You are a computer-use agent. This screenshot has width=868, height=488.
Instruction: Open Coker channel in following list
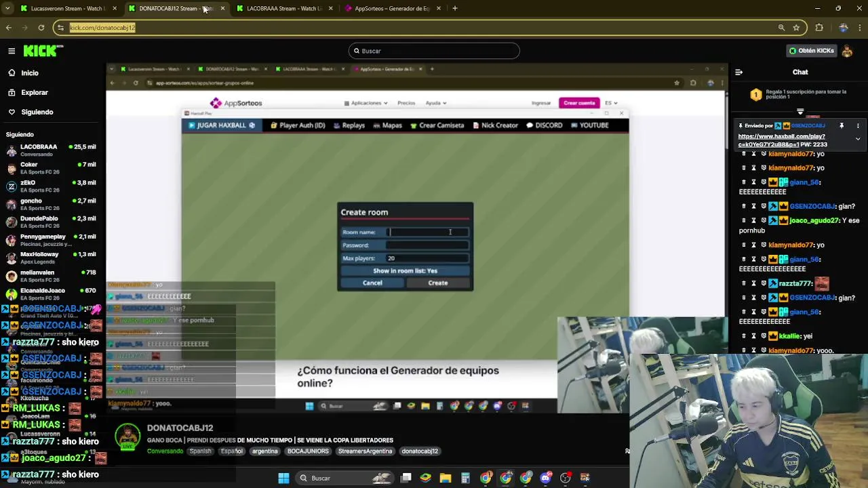(51, 167)
